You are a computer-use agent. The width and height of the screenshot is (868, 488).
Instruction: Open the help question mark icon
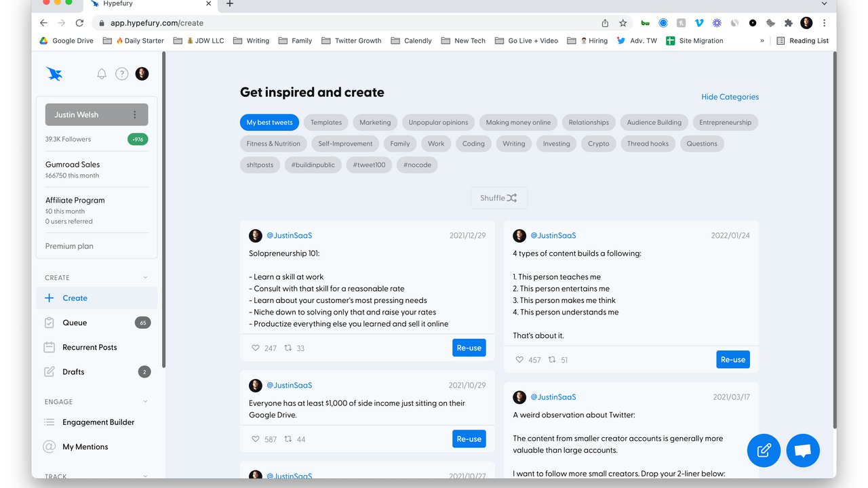122,74
